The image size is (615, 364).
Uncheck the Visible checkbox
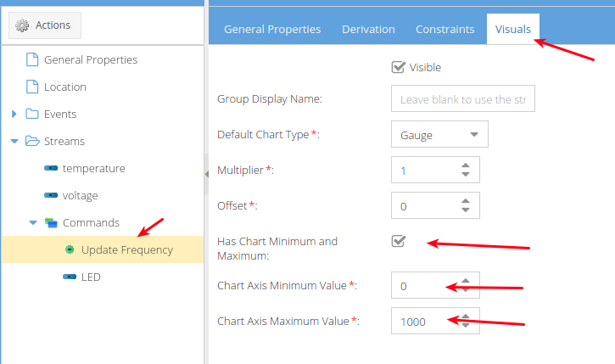point(398,67)
